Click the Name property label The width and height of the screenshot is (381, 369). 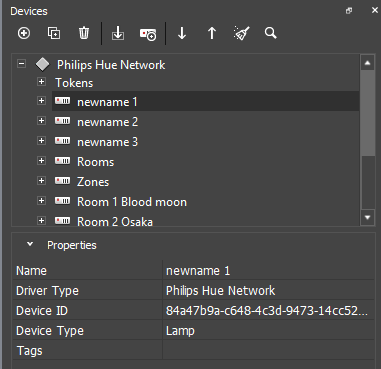tap(31, 271)
